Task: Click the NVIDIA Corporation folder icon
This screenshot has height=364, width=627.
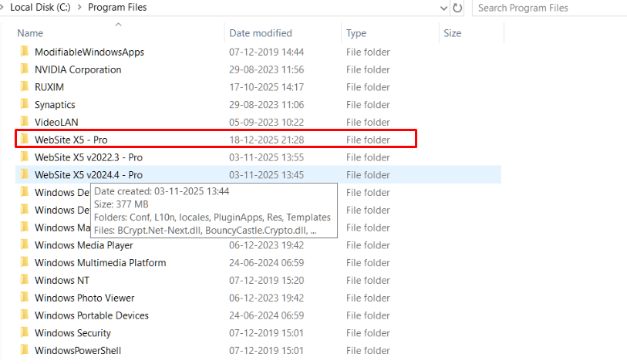Action: tap(24, 69)
